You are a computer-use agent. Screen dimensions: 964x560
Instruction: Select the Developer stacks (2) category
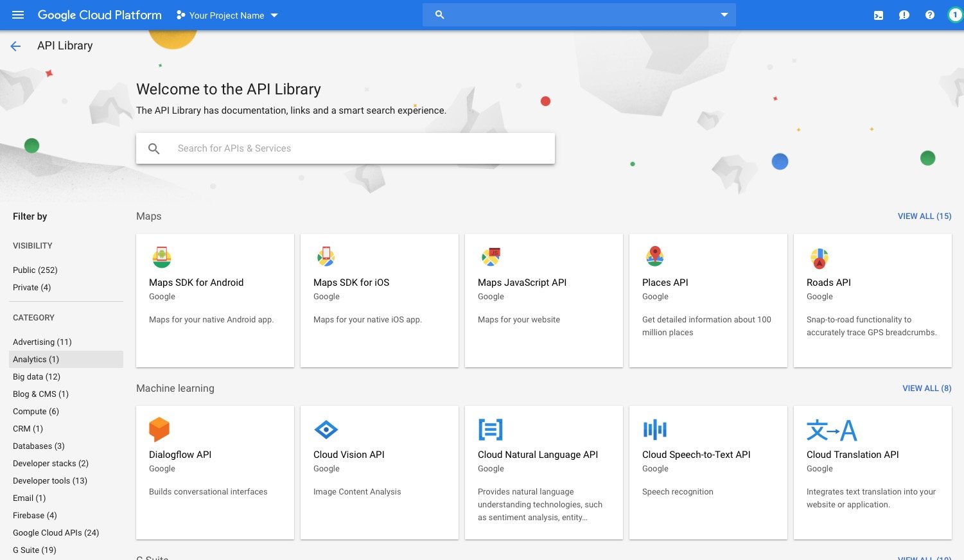(51, 464)
